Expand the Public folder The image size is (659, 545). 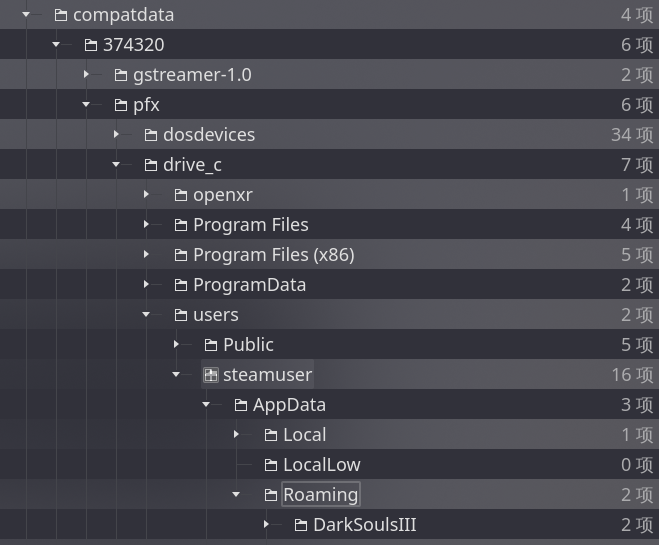(177, 345)
